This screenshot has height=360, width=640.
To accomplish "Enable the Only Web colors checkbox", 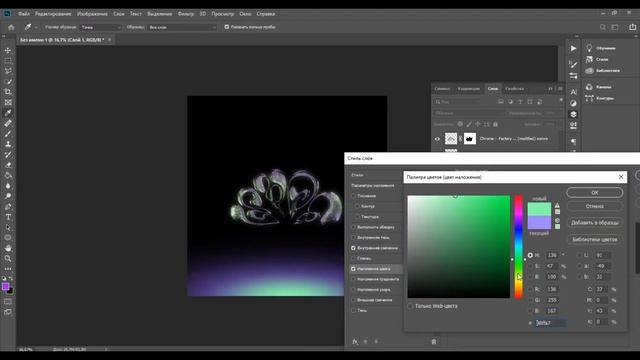I will coord(410,306).
